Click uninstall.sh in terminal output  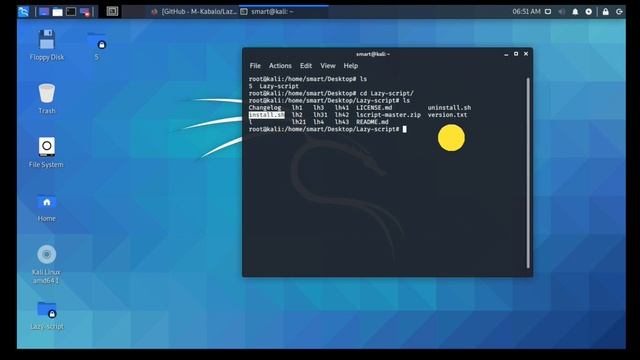[449, 108]
